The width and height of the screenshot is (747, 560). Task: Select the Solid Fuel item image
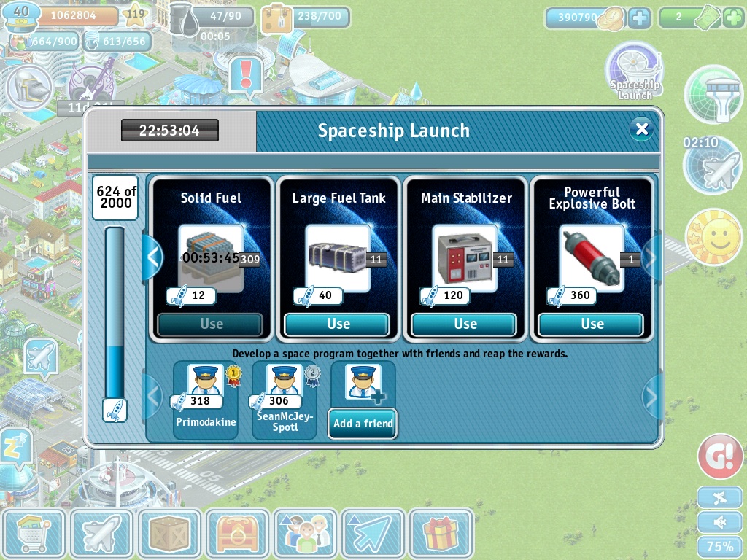[x=211, y=259]
